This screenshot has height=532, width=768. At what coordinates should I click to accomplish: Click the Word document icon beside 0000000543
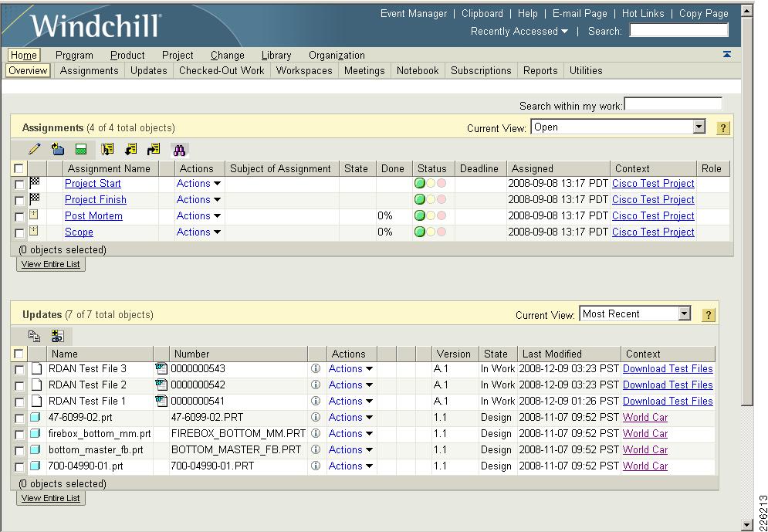[161, 368]
